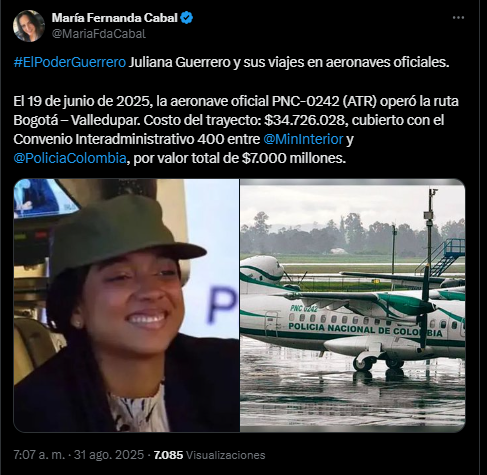
Task: Open the @MinInterior mention link
Action: (x=303, y=139)
